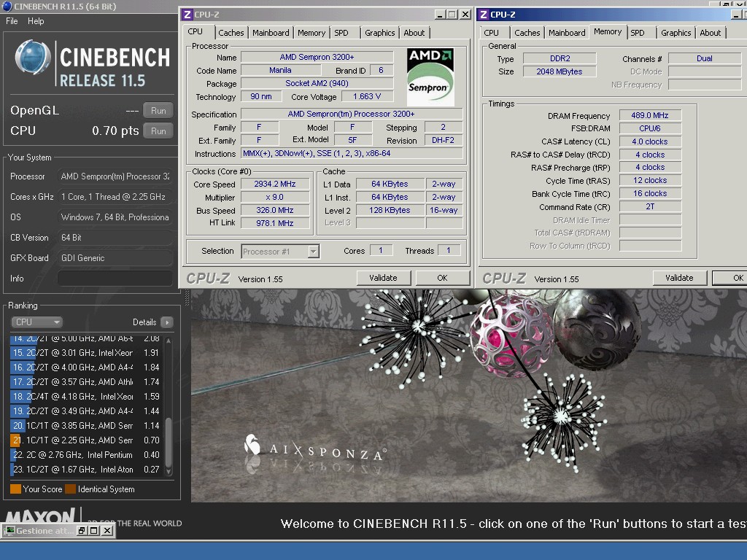Select ranking row 18 Intel Xeon 1.59
Screen dimensions: 747x560
tap(86, 397)
